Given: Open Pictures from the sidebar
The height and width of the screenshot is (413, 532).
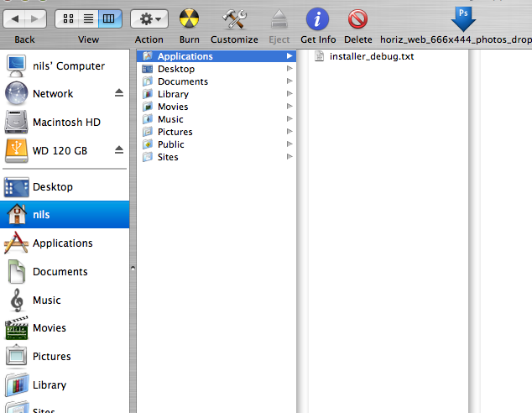Looking at the screenshot, I should pyautogui.click(x=65, y=356).
